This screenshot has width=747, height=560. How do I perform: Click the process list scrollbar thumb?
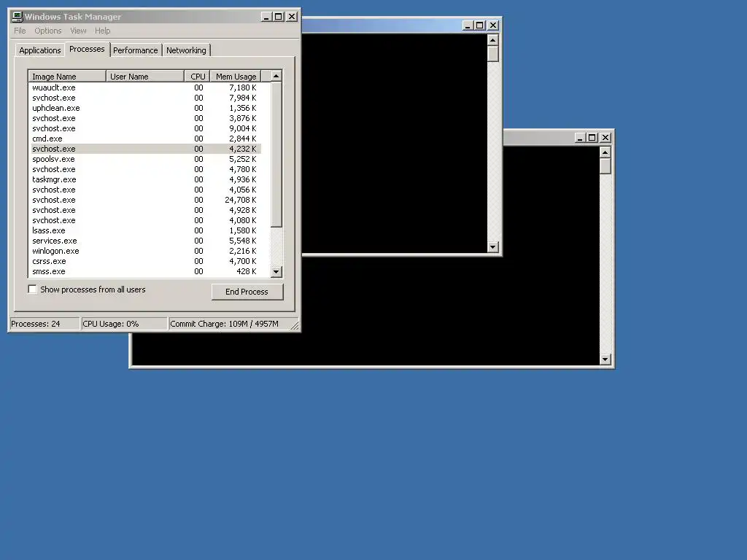(x=276, y=155)
